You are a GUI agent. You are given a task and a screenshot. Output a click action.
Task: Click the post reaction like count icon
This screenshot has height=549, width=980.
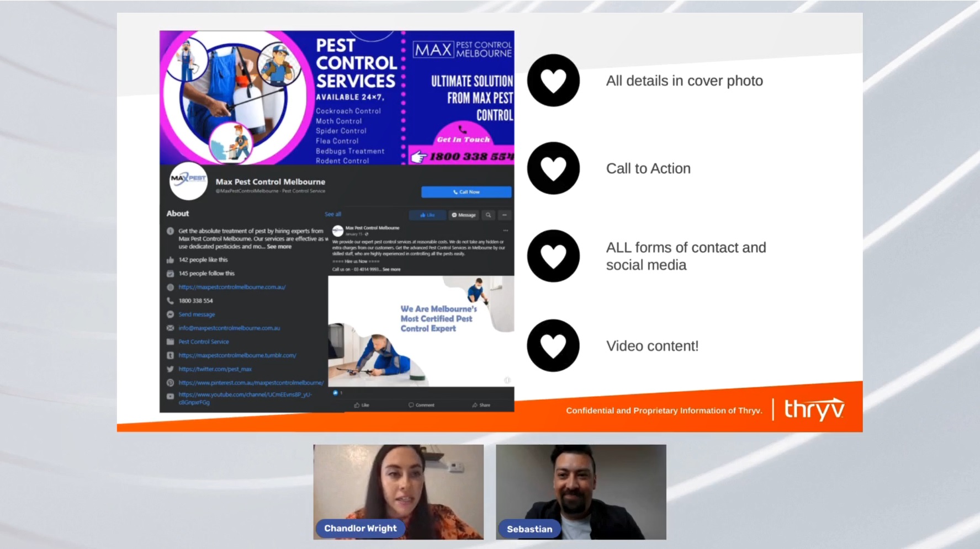click(335, 393)
